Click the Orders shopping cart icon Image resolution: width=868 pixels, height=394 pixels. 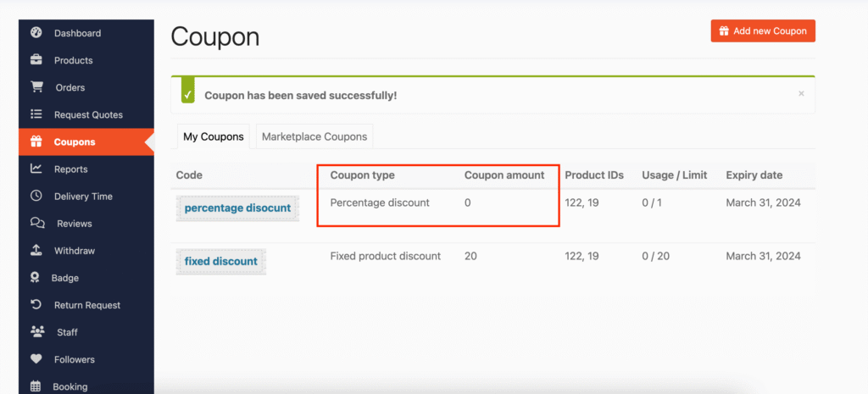(36, 87)
